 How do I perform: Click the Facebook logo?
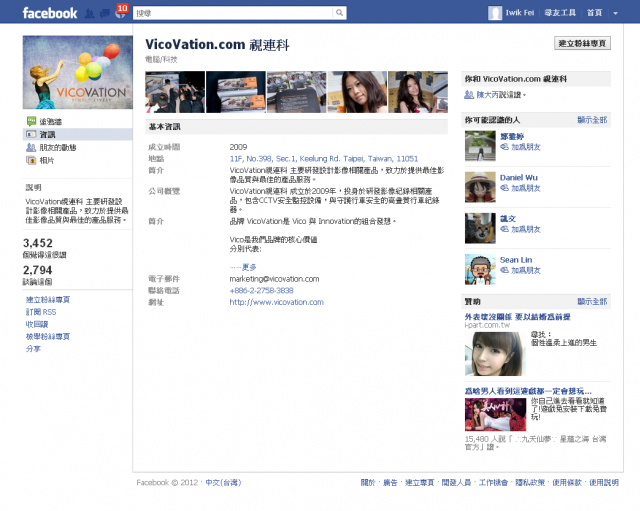(50, 13)
